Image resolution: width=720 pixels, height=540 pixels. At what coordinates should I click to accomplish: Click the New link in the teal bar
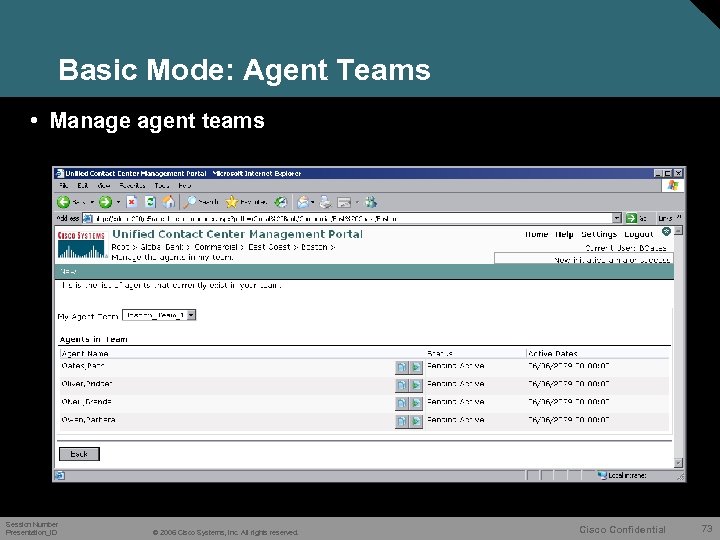68,271
